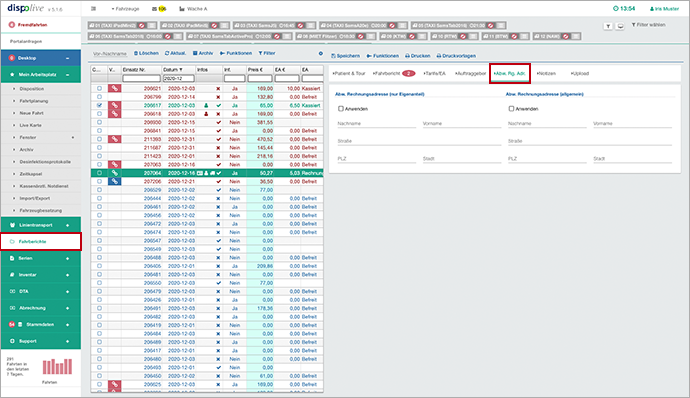The height and width of the screenshot is (398, 690).
Task: Open the link icon for row 211393
Action: coord(114,139)
